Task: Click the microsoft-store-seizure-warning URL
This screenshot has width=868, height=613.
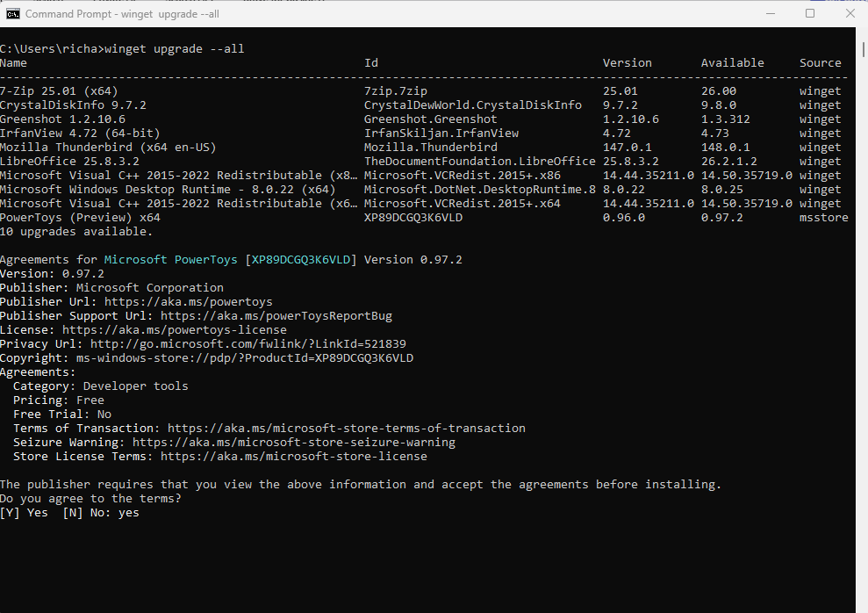Action: [x=294, y=443]
